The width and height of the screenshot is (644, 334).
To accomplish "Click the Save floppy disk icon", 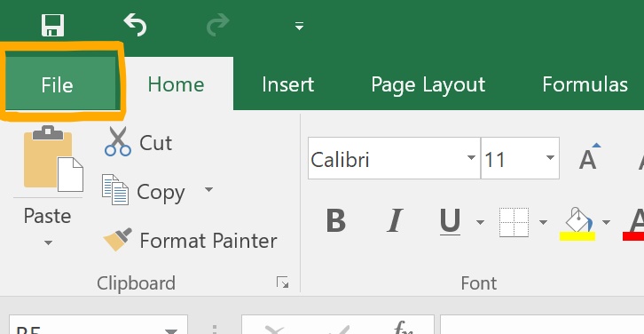I will (52, 25).
